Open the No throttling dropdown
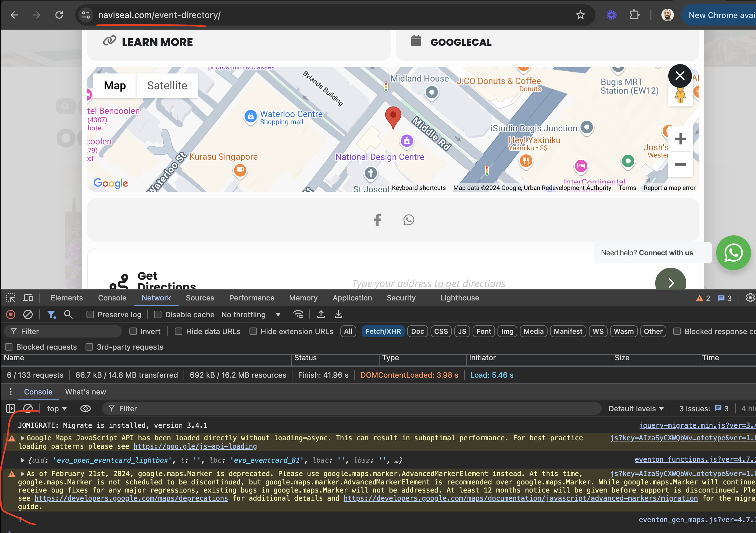This screenshot has width=756, height=533. [x=251, y=315]
